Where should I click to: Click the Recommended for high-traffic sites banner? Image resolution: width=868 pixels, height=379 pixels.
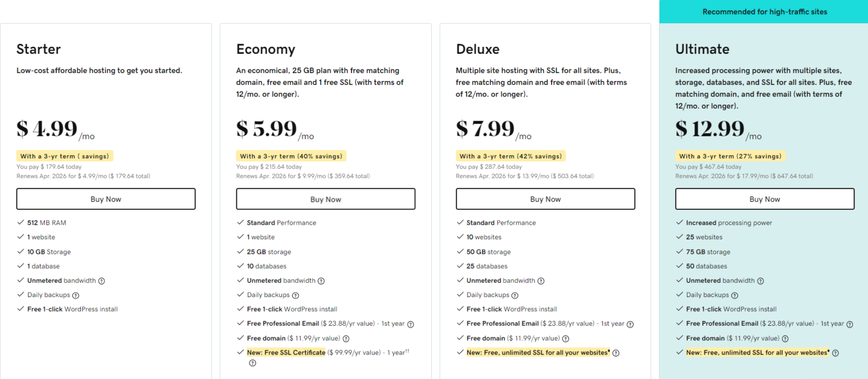pyautogui.click(x=764, y=11)
